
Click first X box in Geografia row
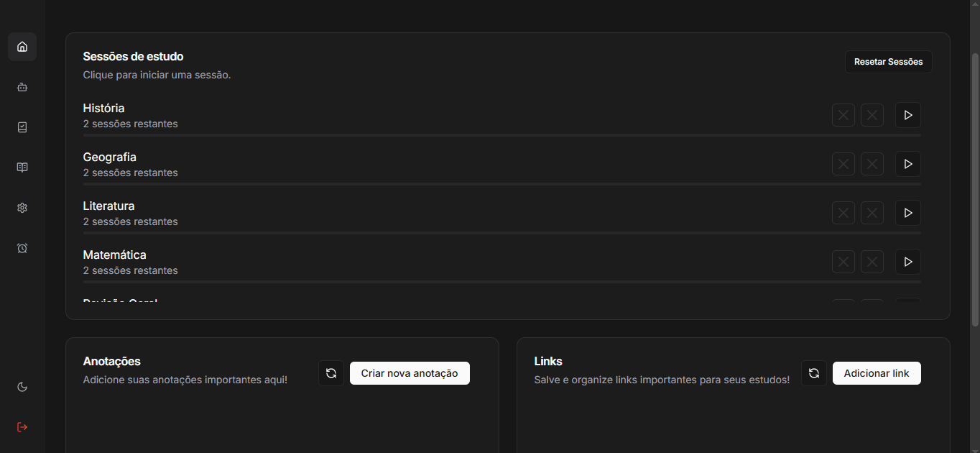(843, 164)
